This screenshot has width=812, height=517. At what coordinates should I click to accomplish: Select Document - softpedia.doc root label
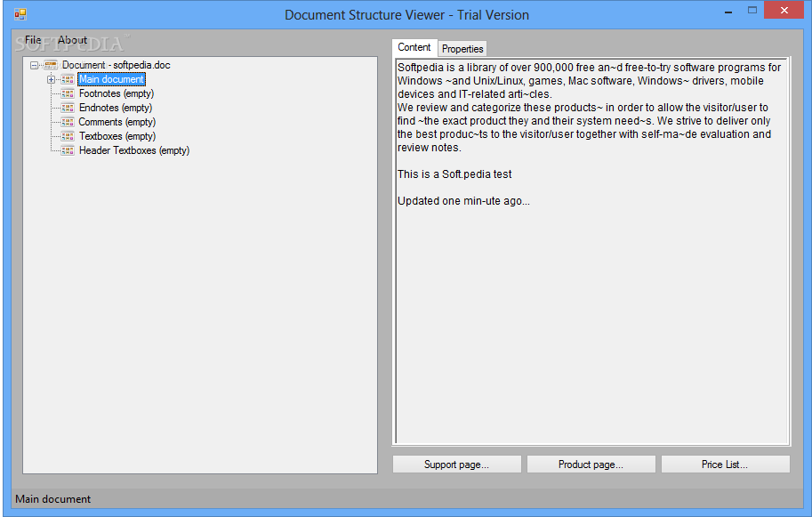[x=116, y=65]
